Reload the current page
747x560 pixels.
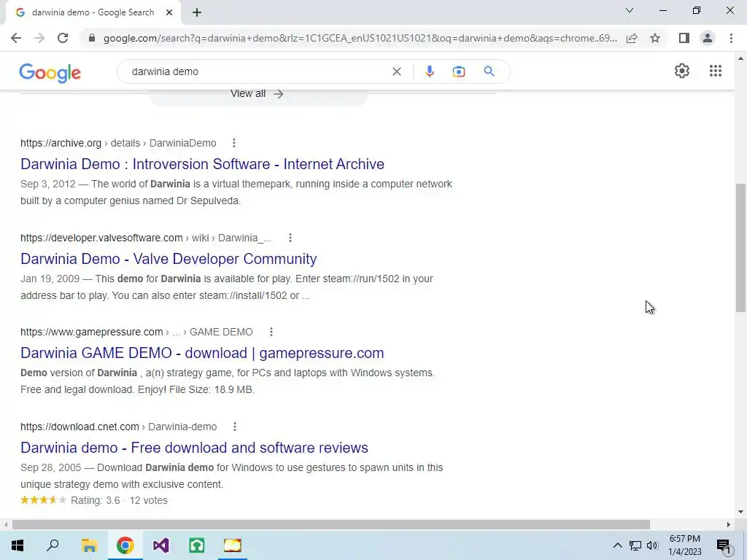point(63,38)
